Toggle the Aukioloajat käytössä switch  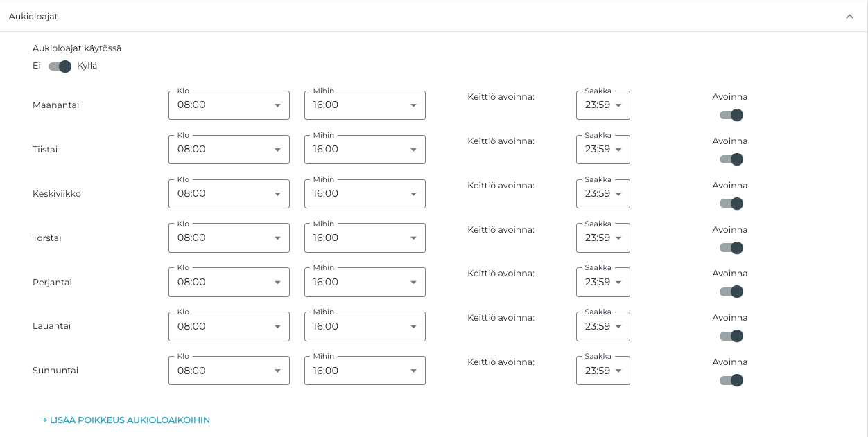point(60,66)
